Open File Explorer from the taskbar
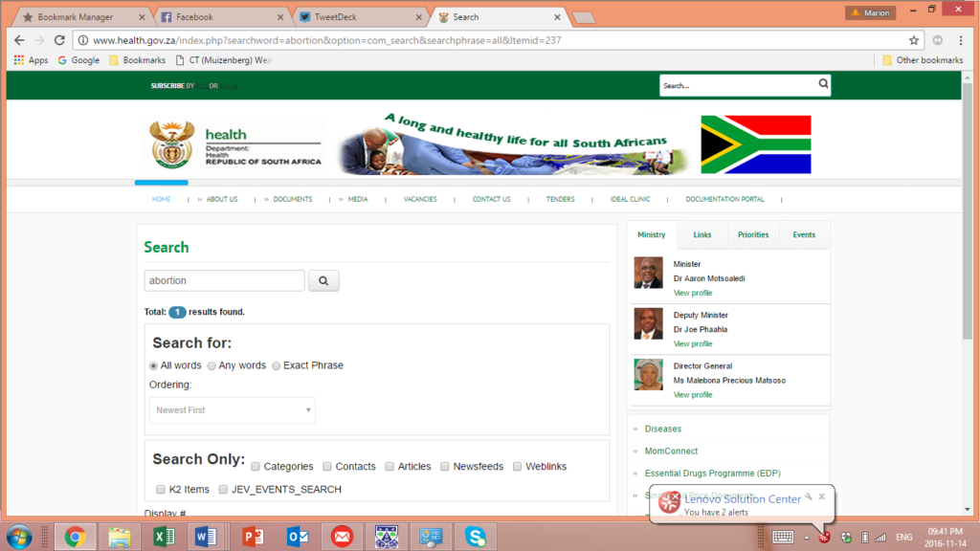 click(120, 537)
